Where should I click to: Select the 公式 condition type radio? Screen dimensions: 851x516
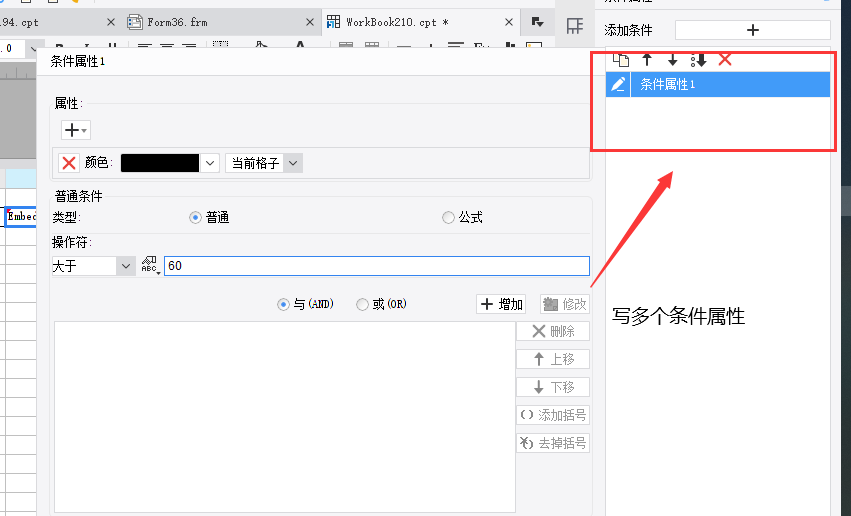(448, 218)
